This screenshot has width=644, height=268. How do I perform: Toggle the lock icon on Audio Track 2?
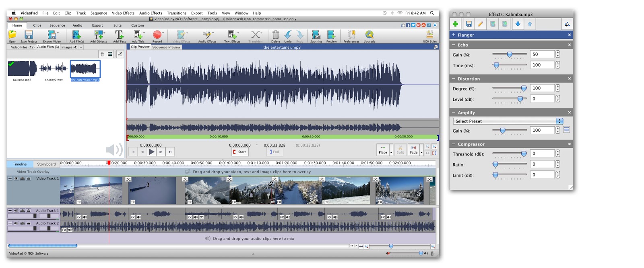tap(29, 223)
